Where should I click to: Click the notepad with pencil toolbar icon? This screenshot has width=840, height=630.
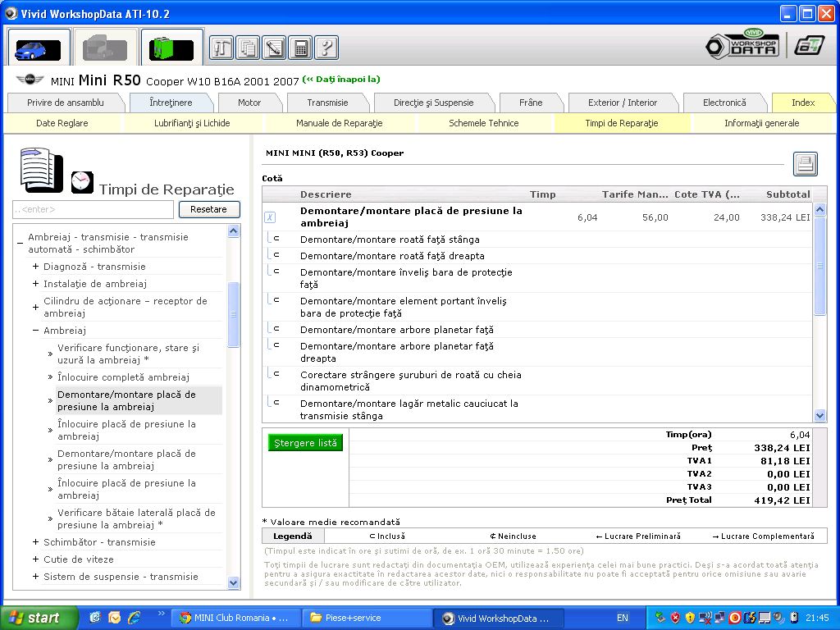[x=274, y=48]
